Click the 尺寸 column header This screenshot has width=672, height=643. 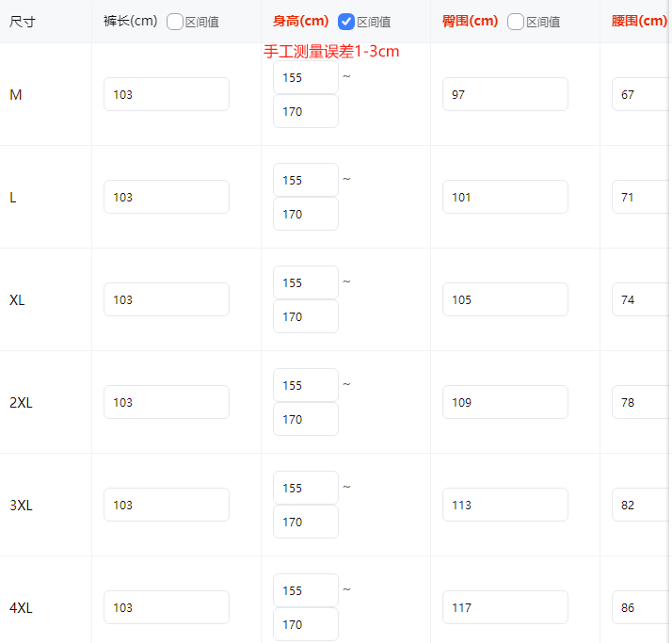point(23,22)
